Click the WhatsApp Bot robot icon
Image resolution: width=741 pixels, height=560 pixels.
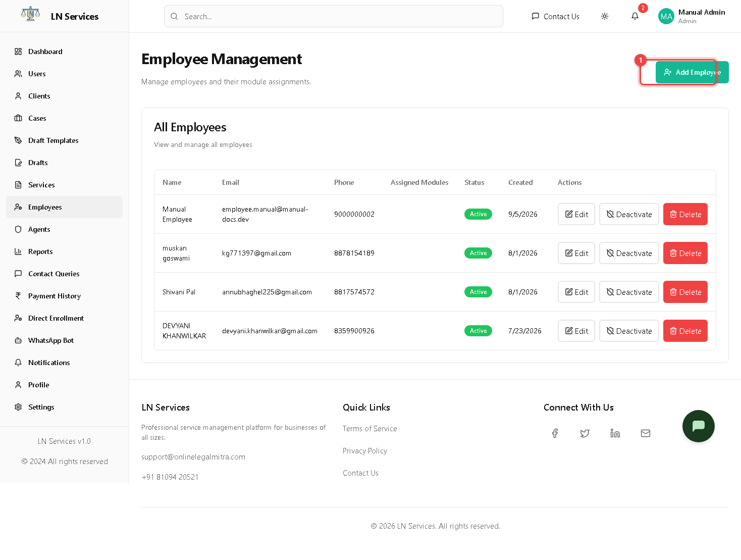(x=18, y=340)
